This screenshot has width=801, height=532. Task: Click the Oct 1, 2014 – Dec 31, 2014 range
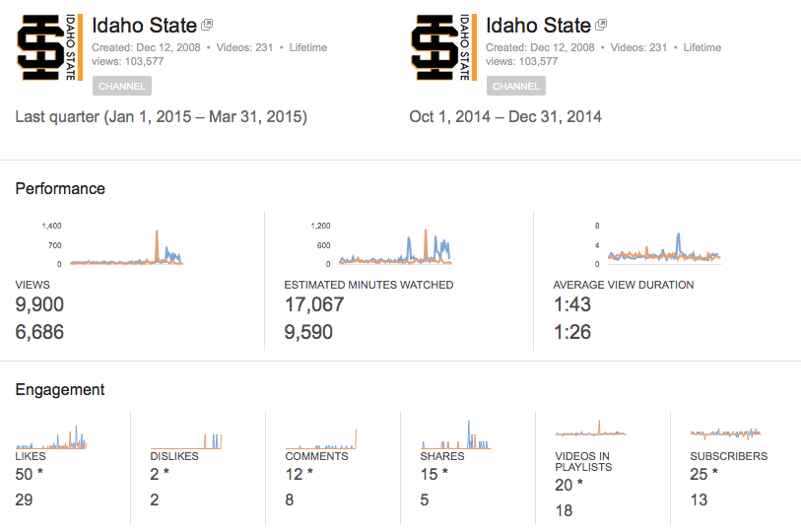tap(505, 117)
